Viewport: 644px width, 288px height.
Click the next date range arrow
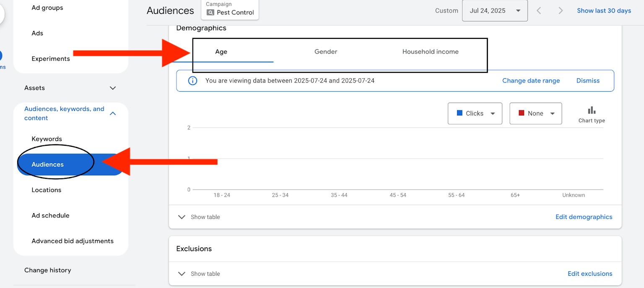pyautogui.click(x=561, y=11)
